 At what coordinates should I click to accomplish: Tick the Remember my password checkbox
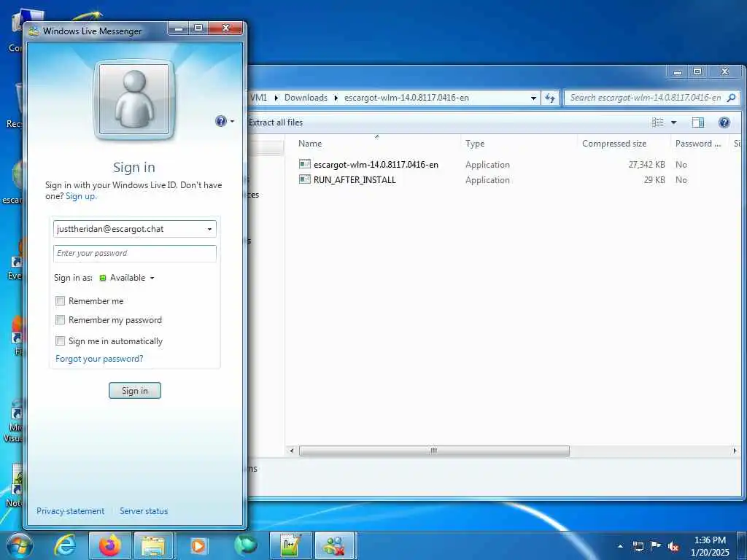tap(60, 320)
